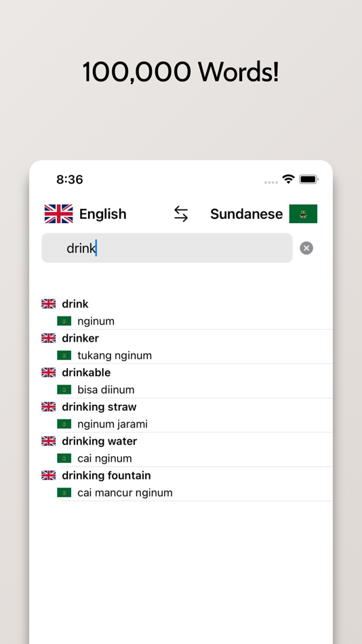This screenshot has height=644, width=362.
Task: Tap the battery icon in the status bar
Action: 308,179
